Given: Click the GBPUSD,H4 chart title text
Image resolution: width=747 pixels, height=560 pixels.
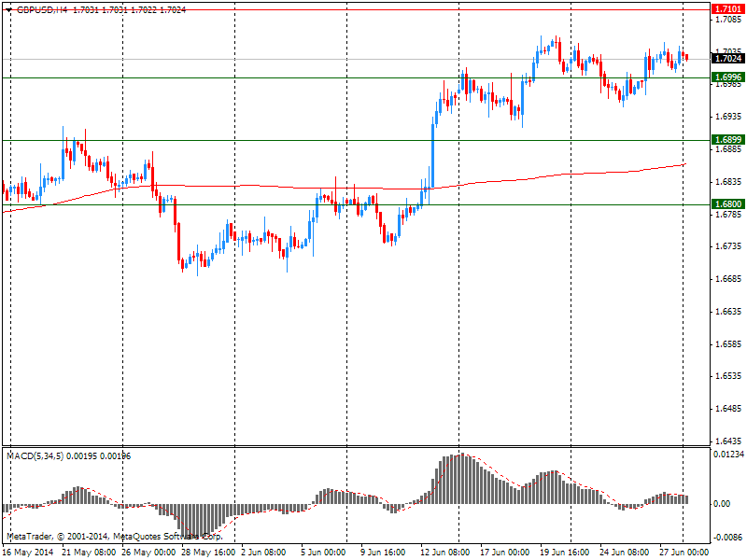Looking at the screenshot, I should 42,10.
